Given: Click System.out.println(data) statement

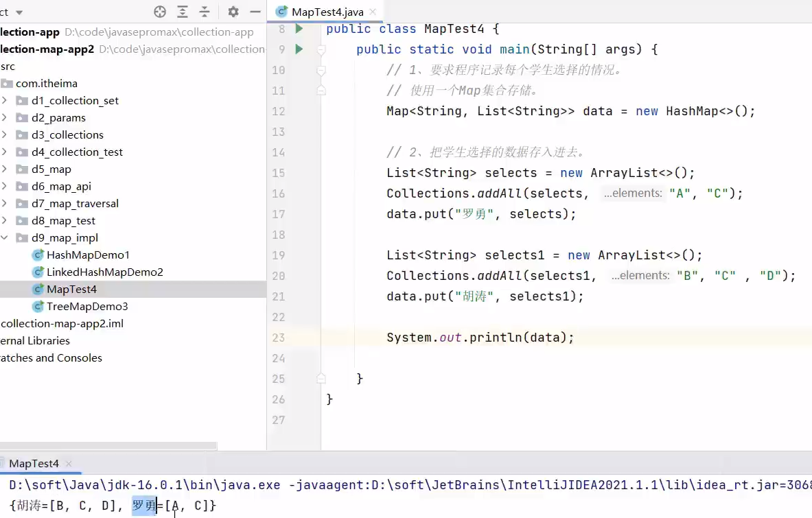Looking at the screenshot, I should tap(480, 338).
